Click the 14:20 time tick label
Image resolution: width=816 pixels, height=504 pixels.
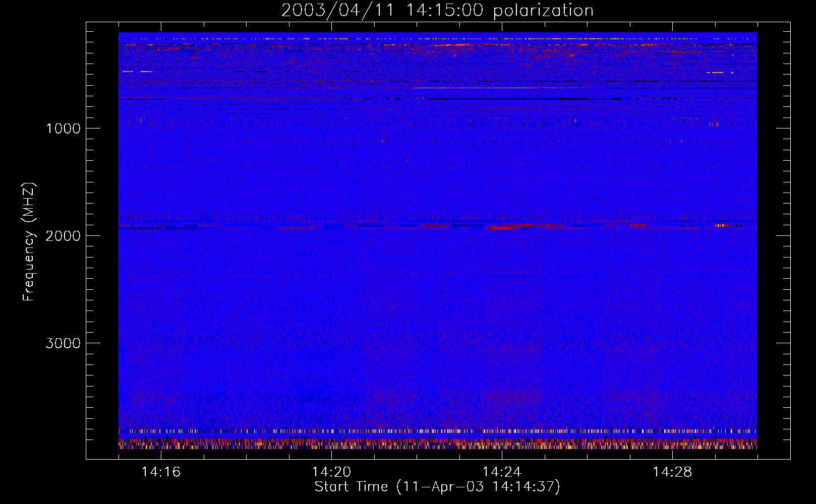331,472
